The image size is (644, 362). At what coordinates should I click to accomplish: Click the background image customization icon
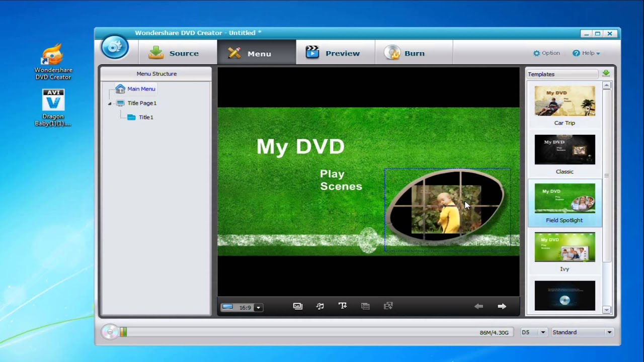[298, 306]
